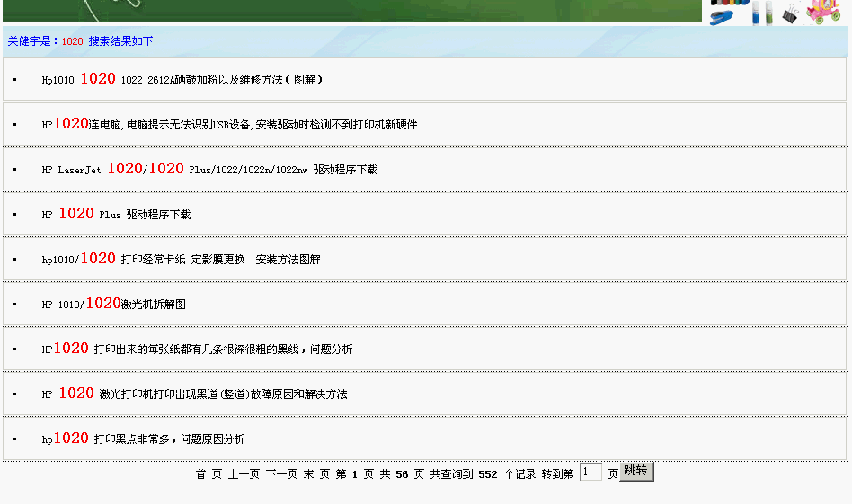This screenshot has height=504, width=852.
Task: Open hp1010/1020 paper jam fuser film article
Action: [x=181, y=259]
